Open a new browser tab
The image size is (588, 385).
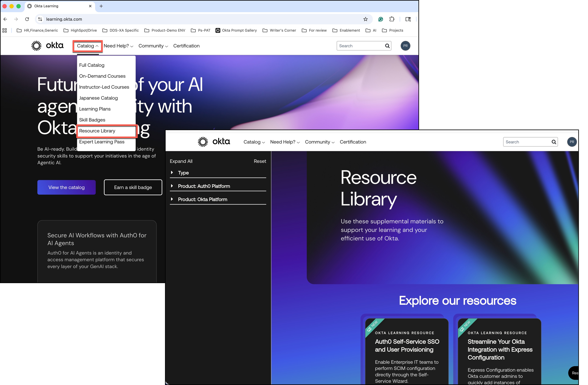pos(101,6)
